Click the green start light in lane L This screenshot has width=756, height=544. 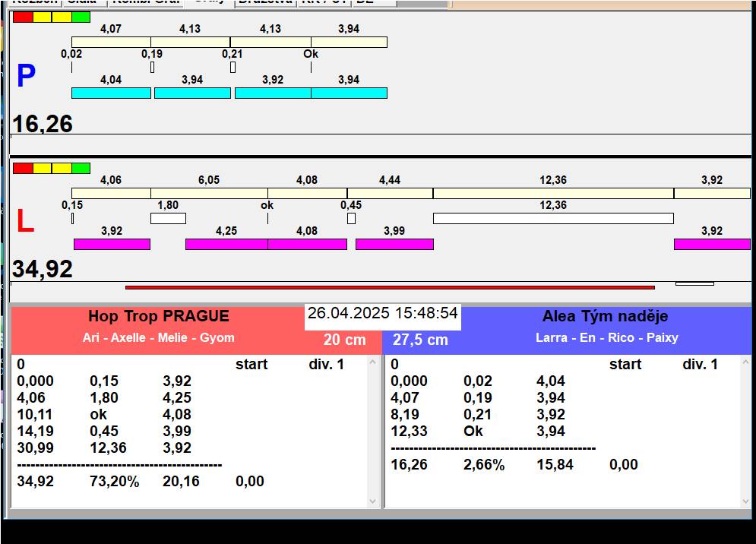81,168
